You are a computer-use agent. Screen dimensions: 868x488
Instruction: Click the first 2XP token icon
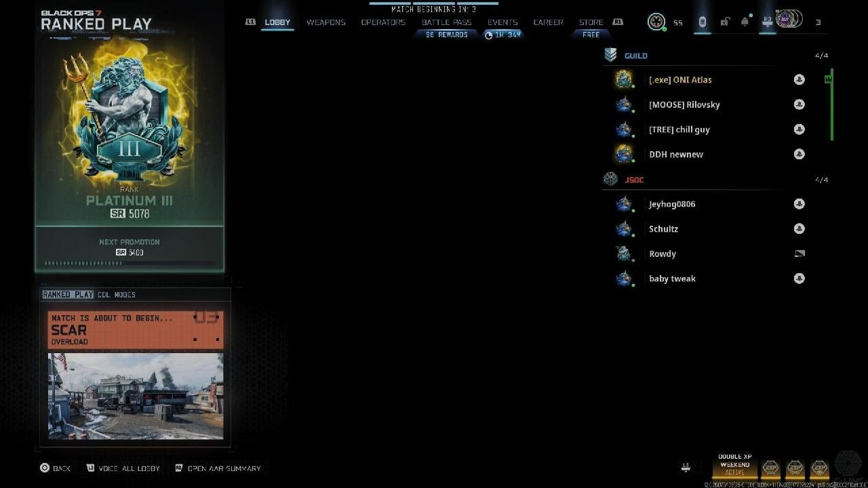point(770,468)
